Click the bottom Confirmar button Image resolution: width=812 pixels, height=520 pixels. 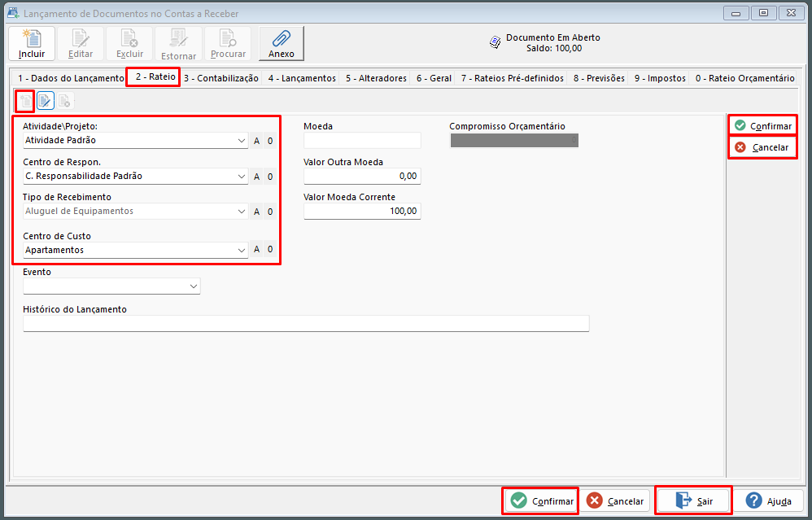(541, 500)
